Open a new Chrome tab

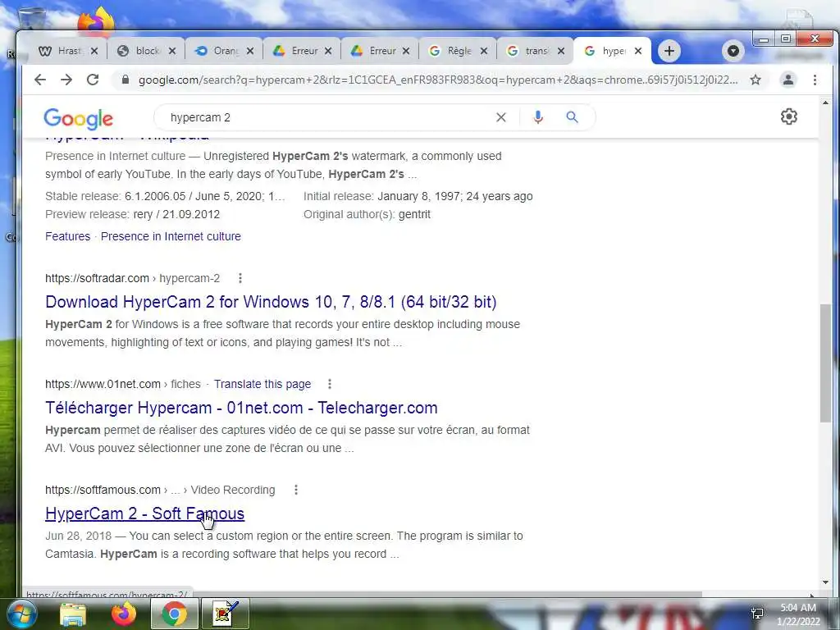pyautogui.click(x=669, y=51)
